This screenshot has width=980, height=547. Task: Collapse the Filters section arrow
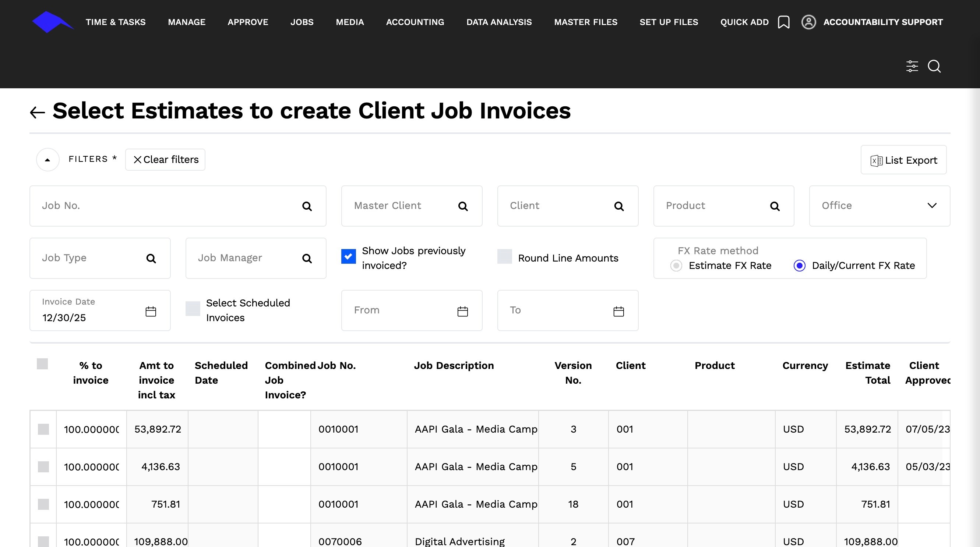(47, 160)
